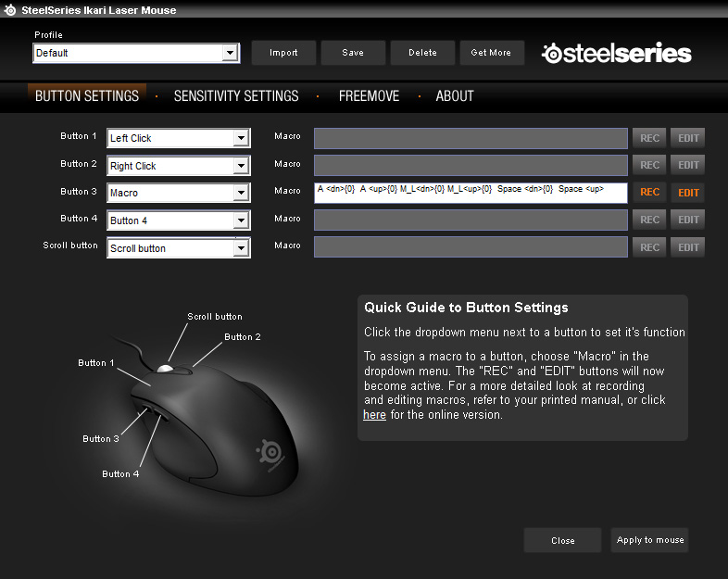
Task: Click the 'Profile' label above the dropdown
Action: point(48,35)
